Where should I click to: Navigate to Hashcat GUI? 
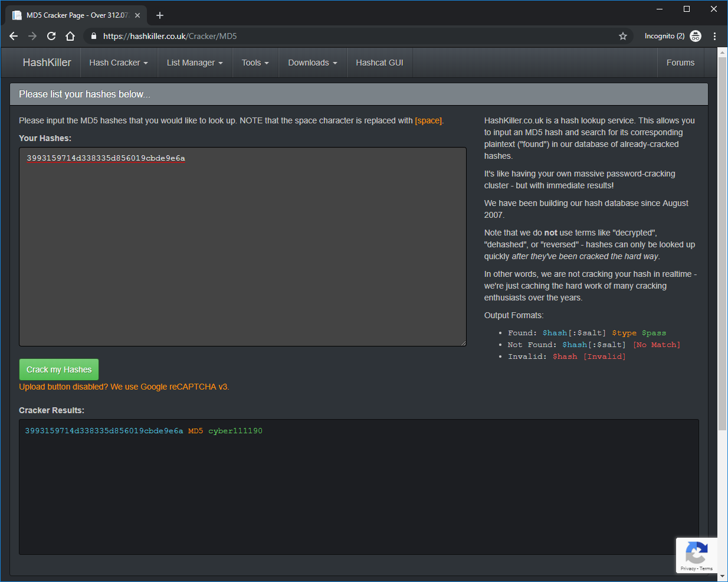click(379, 63)
